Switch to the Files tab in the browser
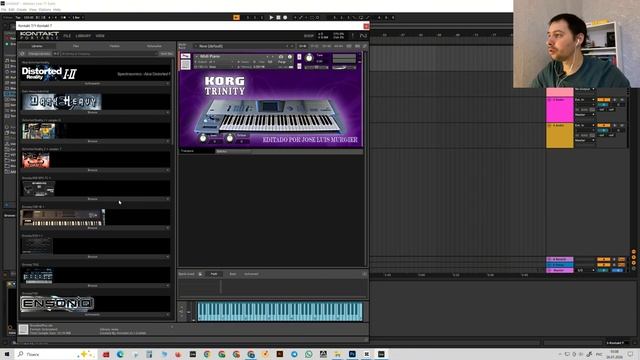The width and height of the screenshot is (640, 360). (x=76, y=46)
